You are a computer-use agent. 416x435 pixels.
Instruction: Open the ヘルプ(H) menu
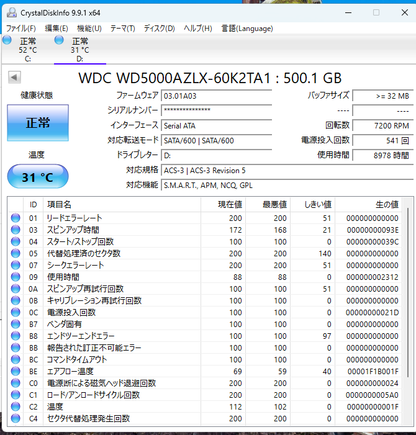[198, 29]
